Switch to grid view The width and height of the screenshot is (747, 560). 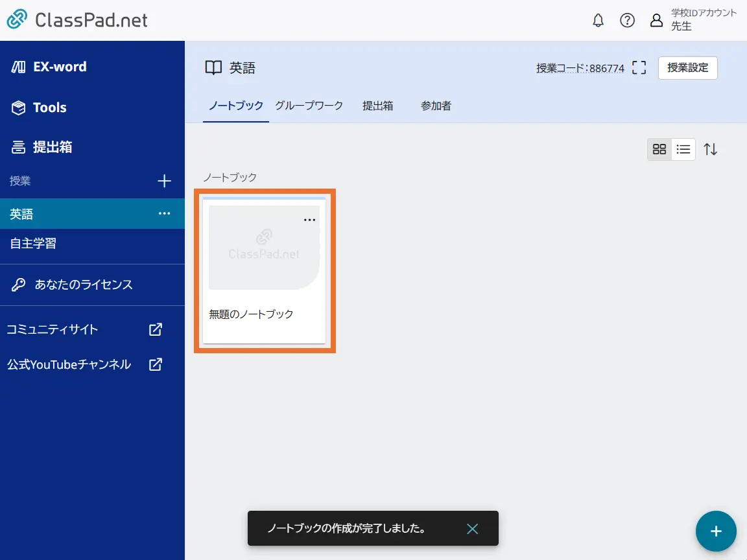tap(659, 150)
